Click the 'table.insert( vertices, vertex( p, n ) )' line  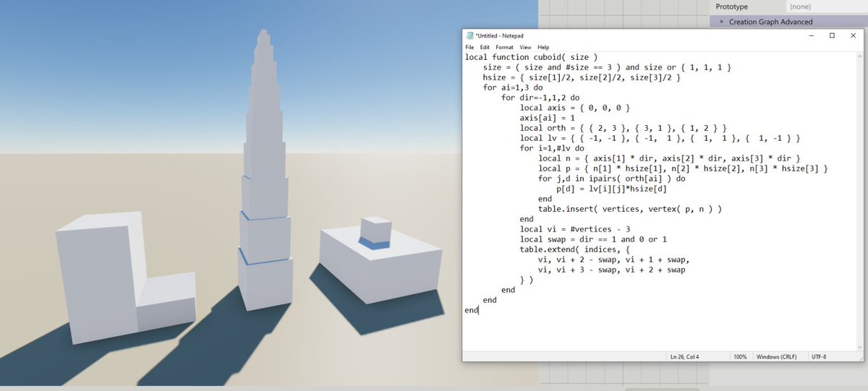[x=630, y=209]
